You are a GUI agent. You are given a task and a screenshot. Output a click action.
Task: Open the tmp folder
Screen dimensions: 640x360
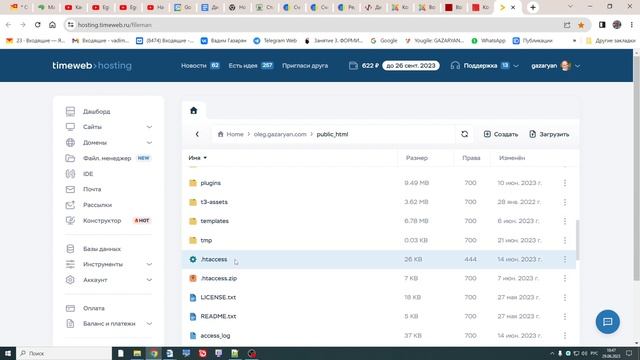point(206,240)
